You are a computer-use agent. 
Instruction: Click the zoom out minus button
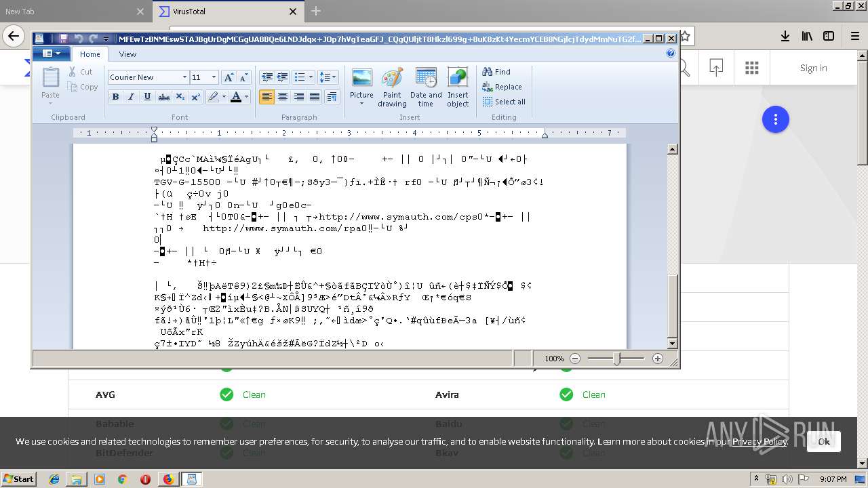click(575, 359)
